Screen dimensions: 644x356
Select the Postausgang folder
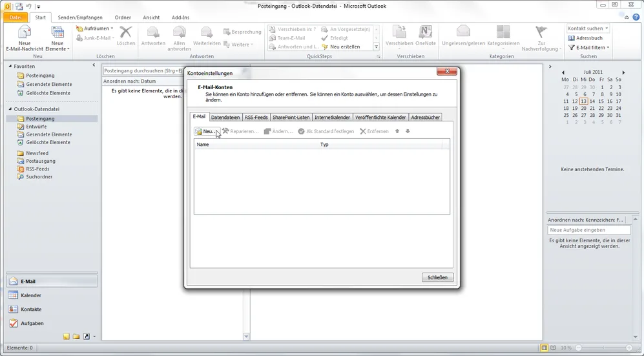(41, 161)
